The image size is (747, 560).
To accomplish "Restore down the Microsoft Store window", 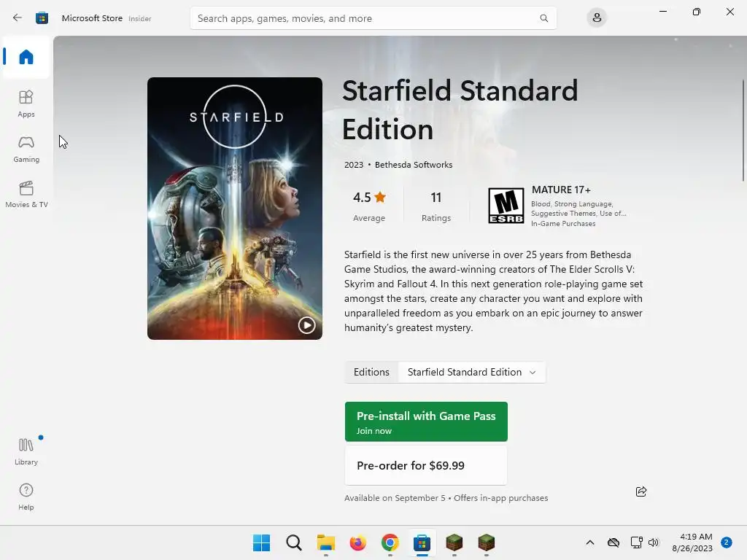I will [697, 12].
